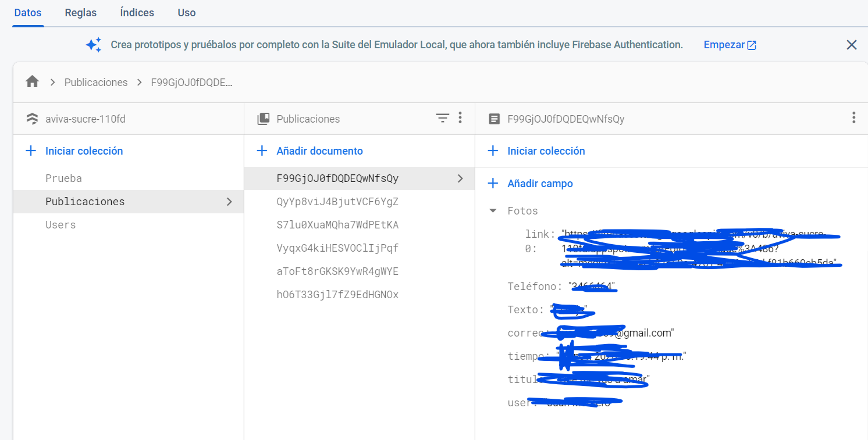This screenshot has width=868, height=440.
Task: Click the plus icon beside Añadir documento
Action: [x=262, y=151]
